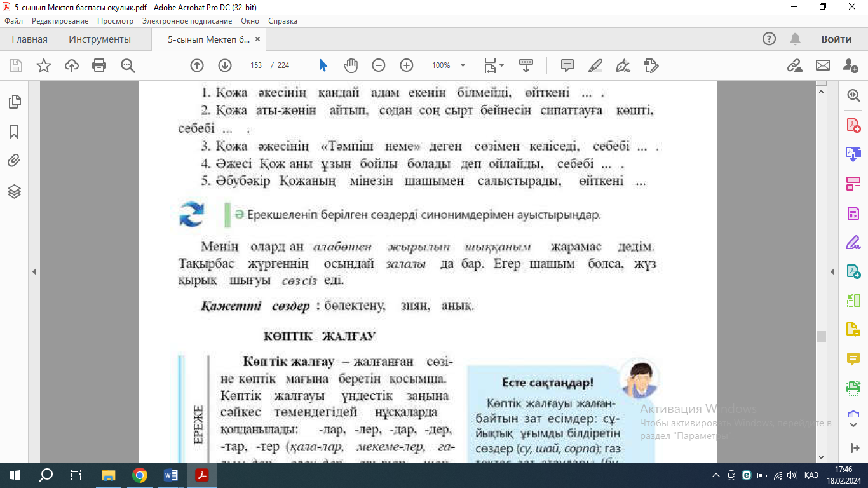Select the Highlight text tool
Image resolution: width=868 pixels, height=488 pixels.
[x=595, y=65]
